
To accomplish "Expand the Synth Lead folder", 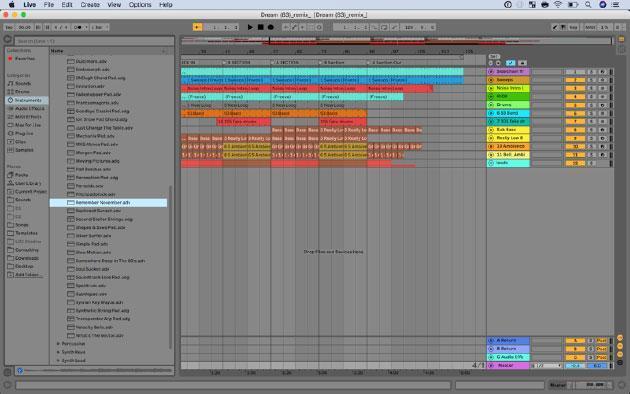I will tap(58, 361).
